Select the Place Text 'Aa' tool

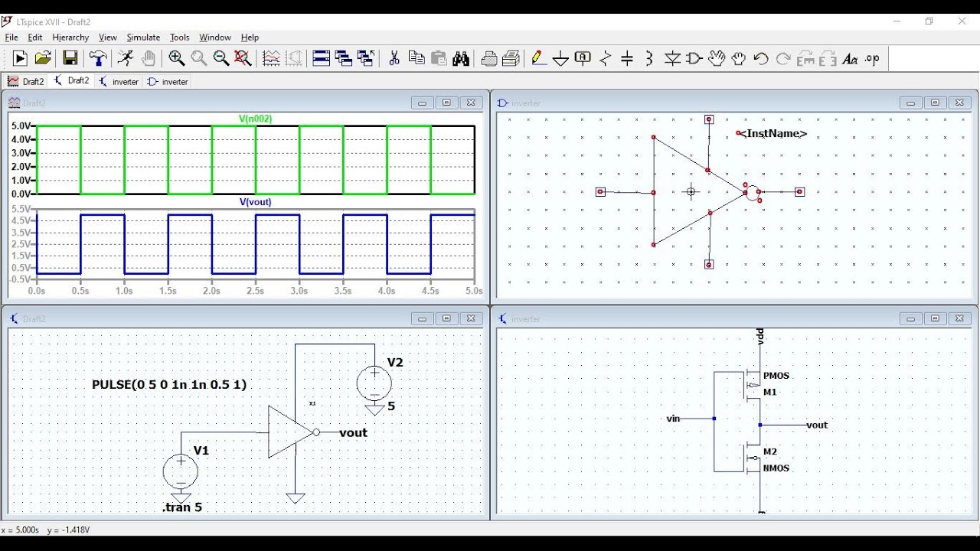pos(850,59)
